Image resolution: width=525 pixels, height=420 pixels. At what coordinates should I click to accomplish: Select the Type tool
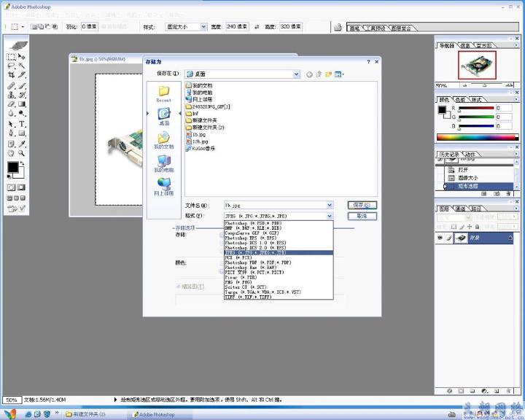[22, 124]
